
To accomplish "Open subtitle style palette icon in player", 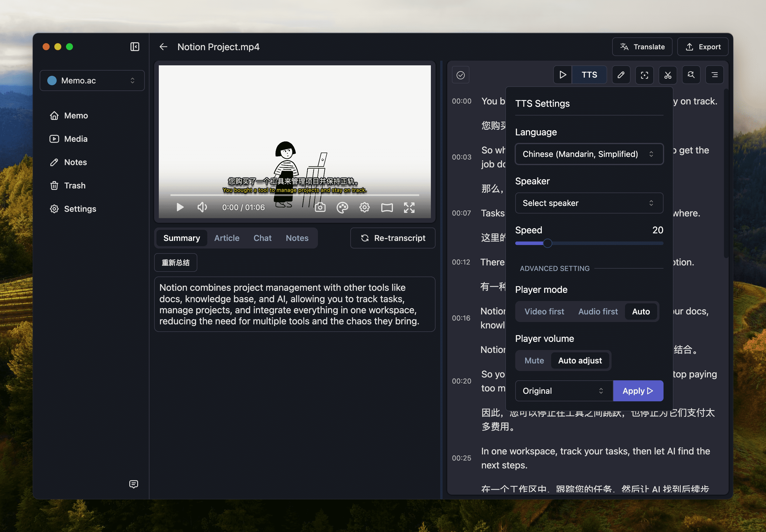I will click(342, 207).
